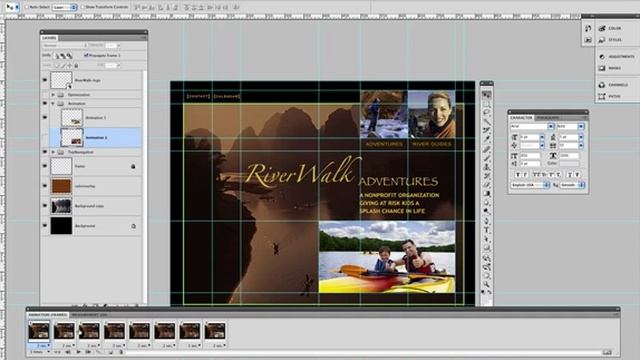
Task: Open the Styles panel icon
Action: 602,40
